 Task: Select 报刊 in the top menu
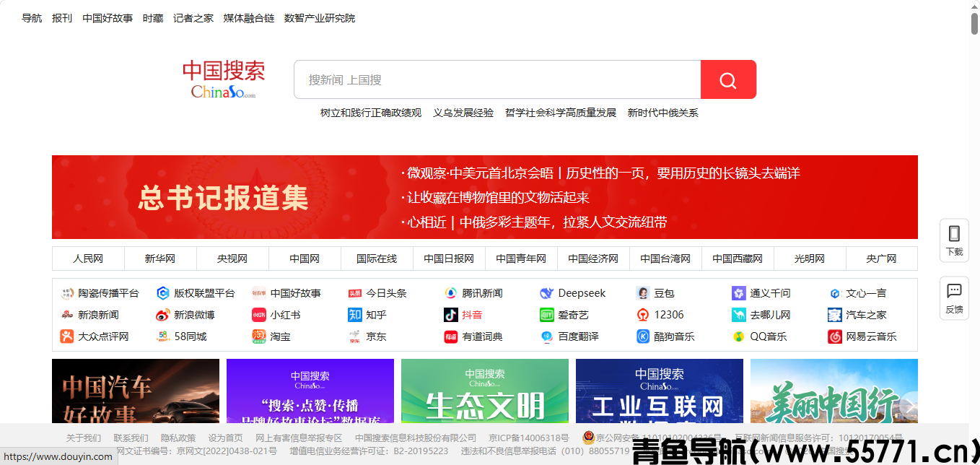[62, 18]
